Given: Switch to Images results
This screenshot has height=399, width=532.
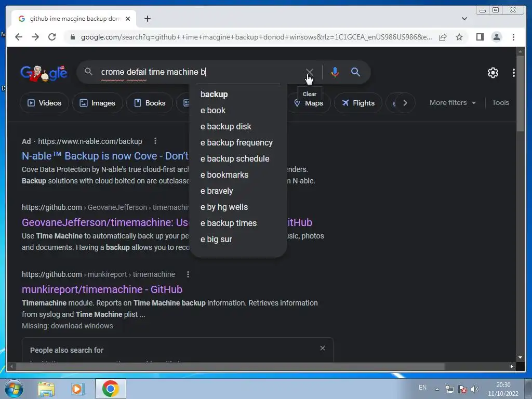Looking at the screenshot, I should [x=97, y=103].
